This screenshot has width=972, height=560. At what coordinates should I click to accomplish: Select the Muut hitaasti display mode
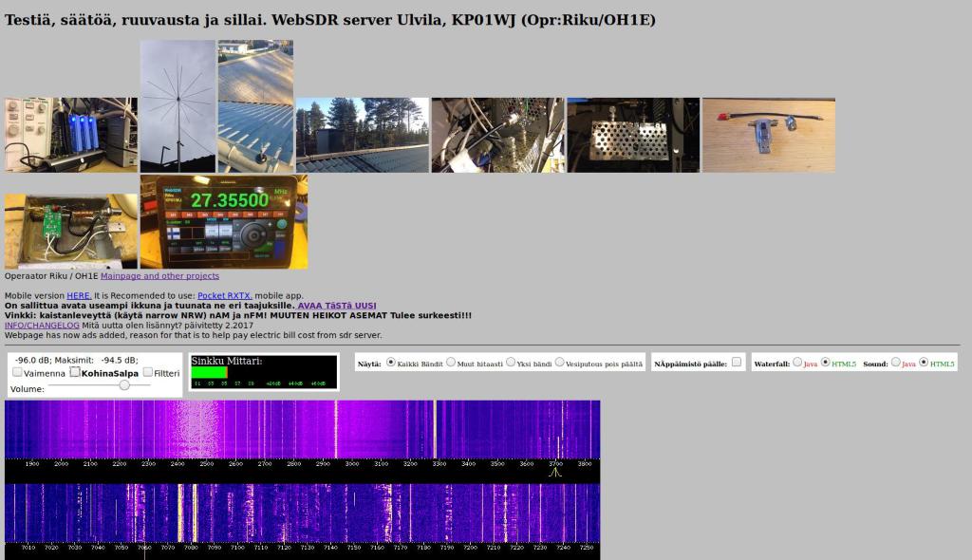coord(450,361)
